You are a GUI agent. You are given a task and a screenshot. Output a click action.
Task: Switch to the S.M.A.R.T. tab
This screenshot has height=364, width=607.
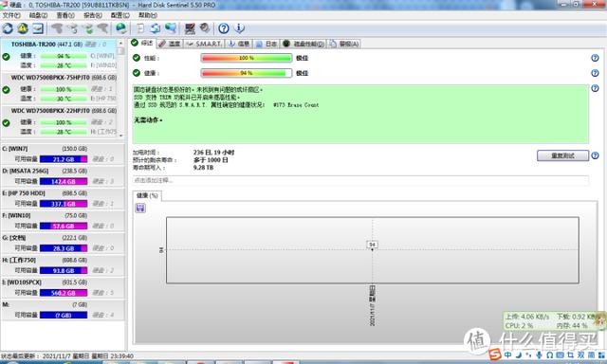pos(204,44)
